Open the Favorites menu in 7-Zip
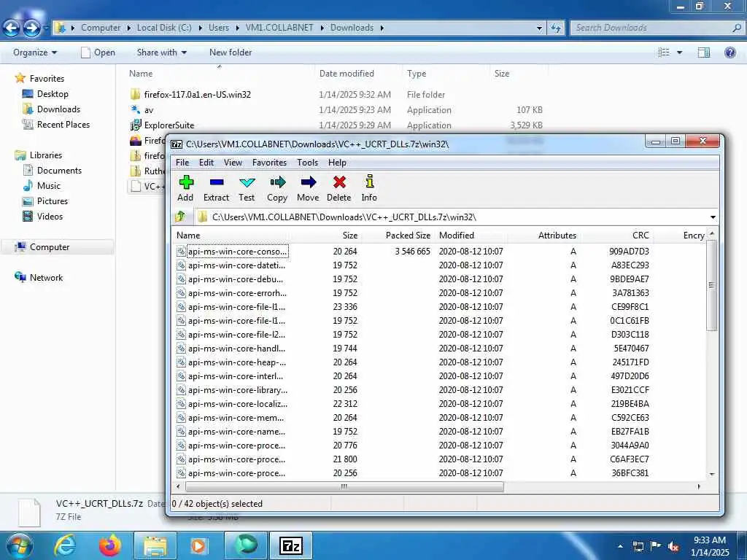Viewport: 747px width, 560px height. click(x=270, y=163)
